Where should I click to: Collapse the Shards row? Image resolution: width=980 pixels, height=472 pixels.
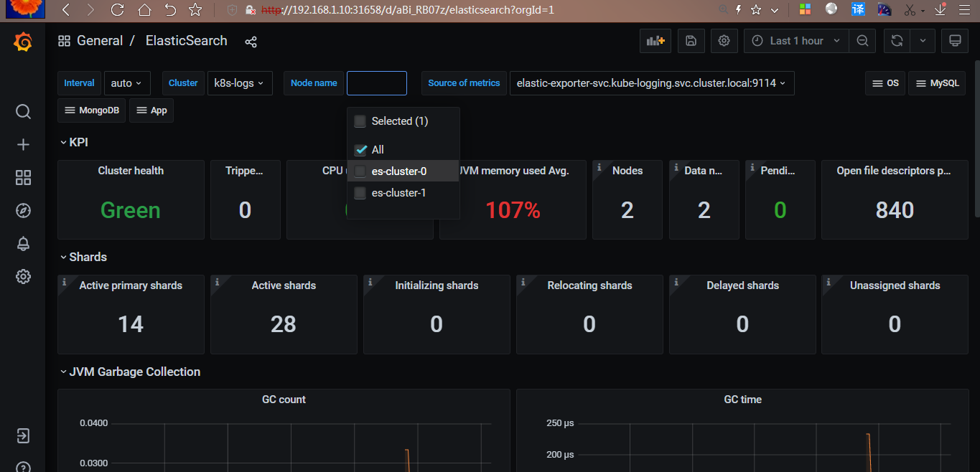pyautogui.click(x=83, y=257)
